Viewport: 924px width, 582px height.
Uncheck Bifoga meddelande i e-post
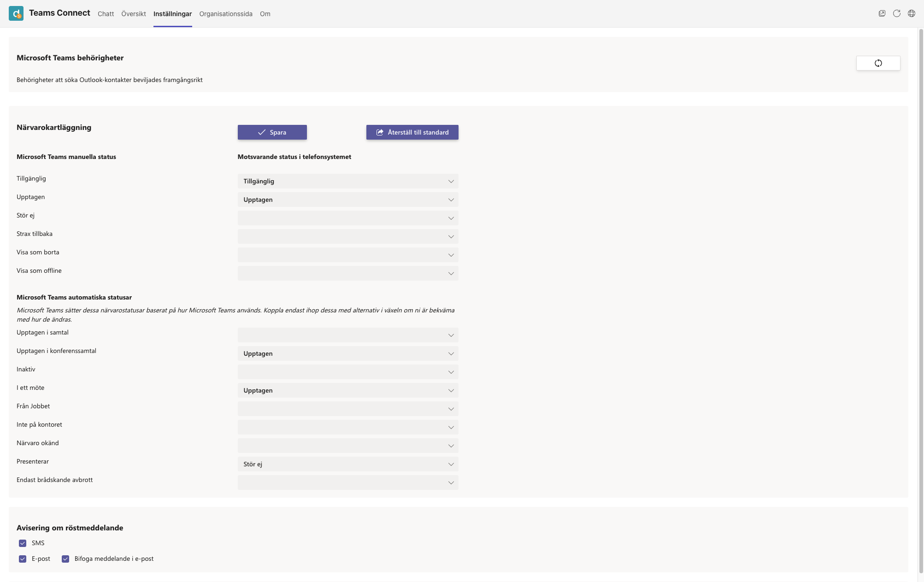point(65,559)
